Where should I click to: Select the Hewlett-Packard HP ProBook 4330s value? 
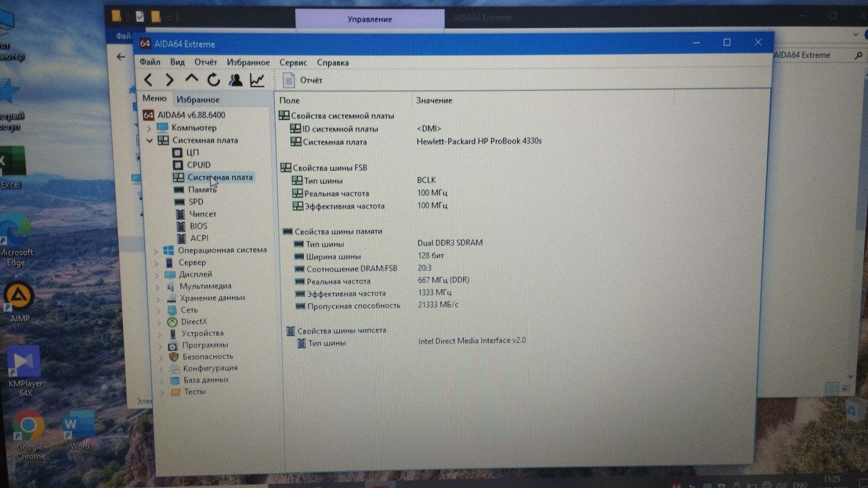pyautogui.click(x=479, y=141)
